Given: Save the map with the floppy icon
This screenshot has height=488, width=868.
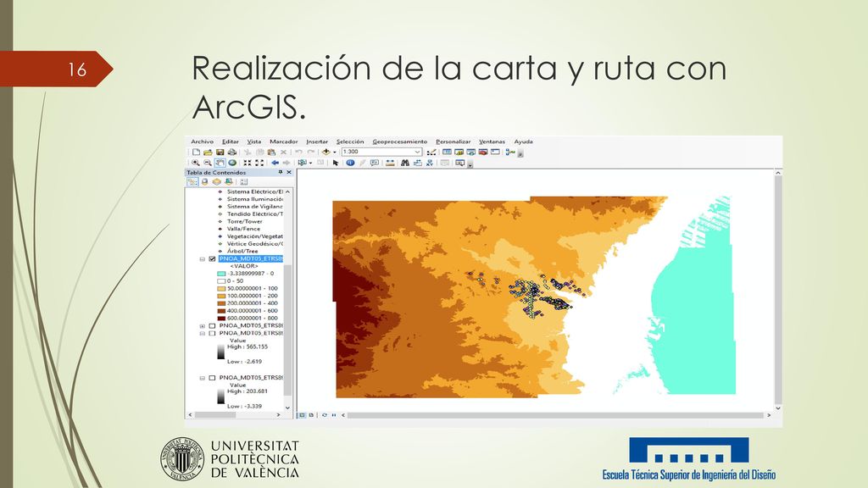Looking at the screenshot, I should pyautogui.click(x=220, y=152).
